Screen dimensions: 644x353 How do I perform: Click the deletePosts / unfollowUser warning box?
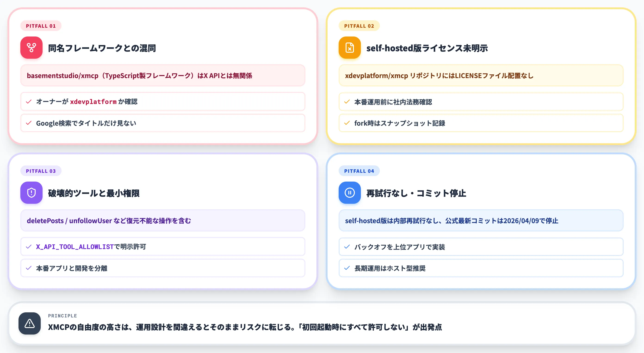point(163,220)
